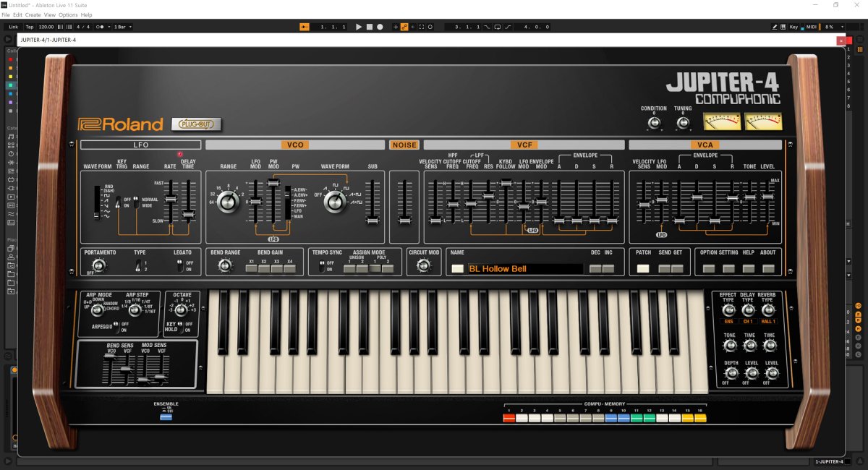Click the ARP STEP knob
868x470 pixels.
[x=136, y=310]
